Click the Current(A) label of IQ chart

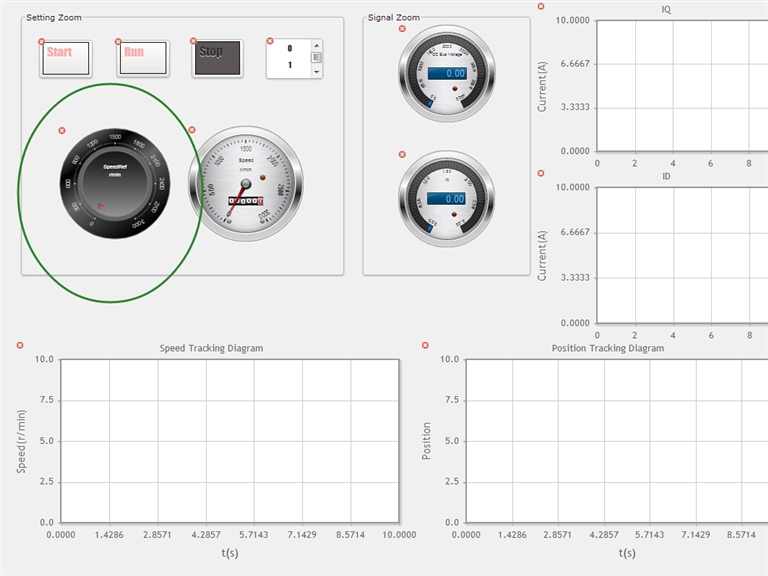(x=542, y=86)
